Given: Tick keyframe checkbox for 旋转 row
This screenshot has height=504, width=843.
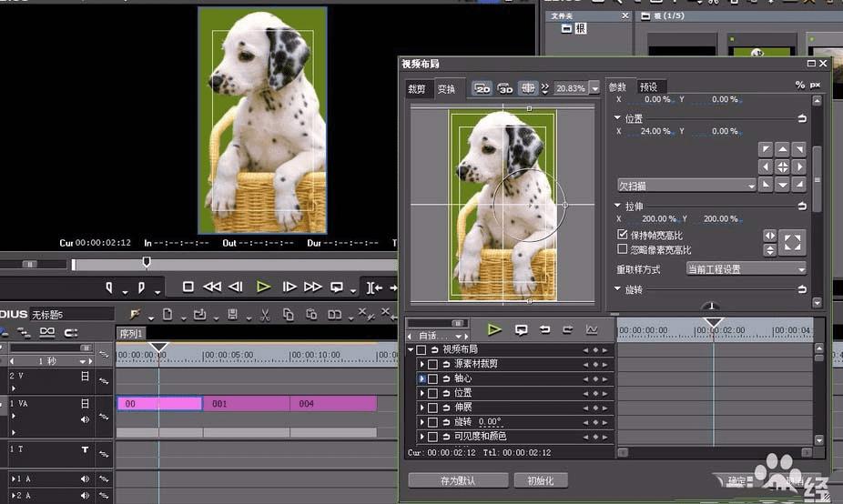Looking at the screenshot, I should pos(432,422).
